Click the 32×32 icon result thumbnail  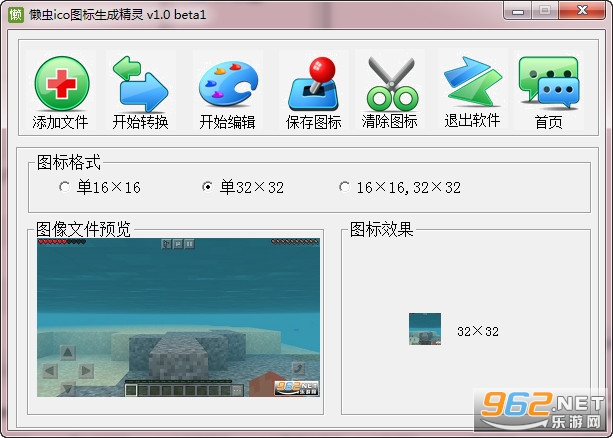(425, 329)
